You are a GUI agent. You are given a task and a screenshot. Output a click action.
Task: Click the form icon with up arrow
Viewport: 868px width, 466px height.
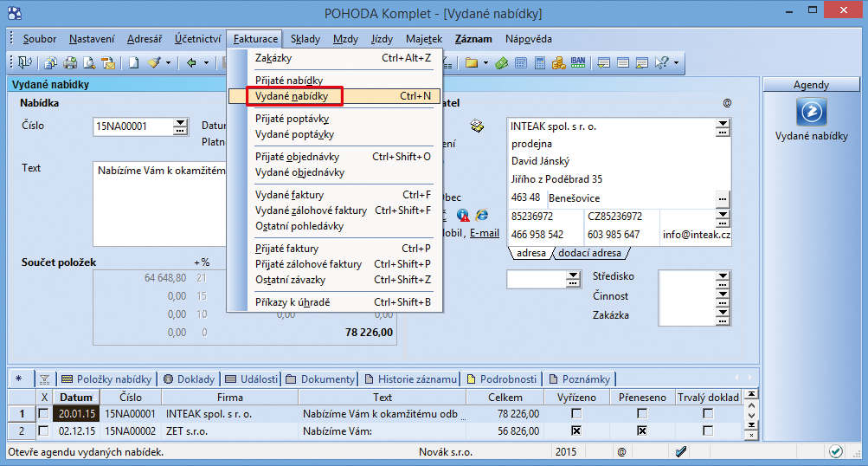point(641,63)
